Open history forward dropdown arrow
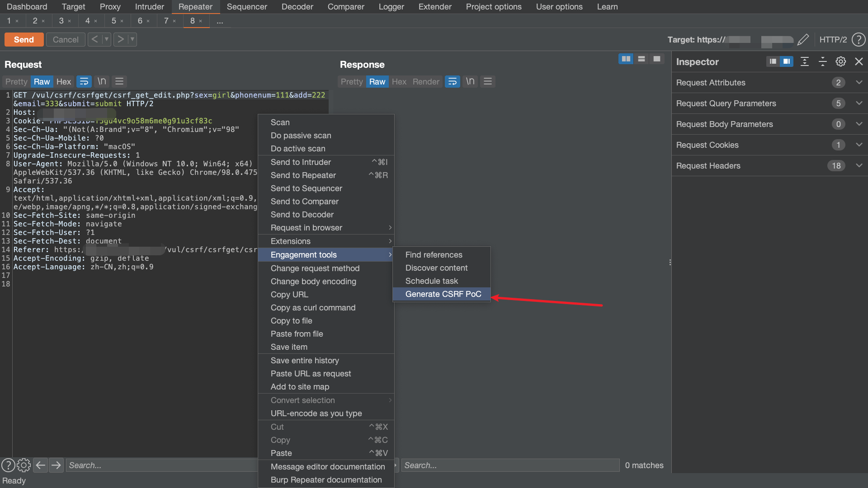Screen dimensions: 868x488 (132, 39)
